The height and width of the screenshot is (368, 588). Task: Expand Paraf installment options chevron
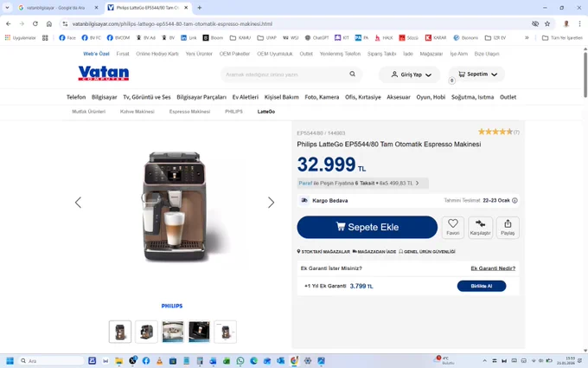point(417,184)
